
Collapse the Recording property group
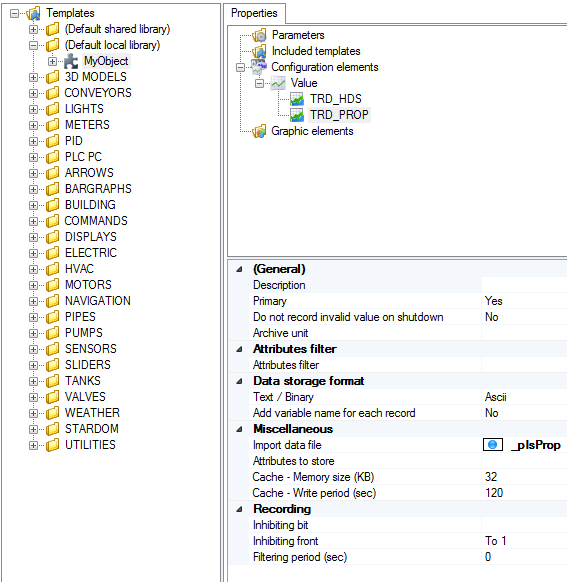point(239,509)
